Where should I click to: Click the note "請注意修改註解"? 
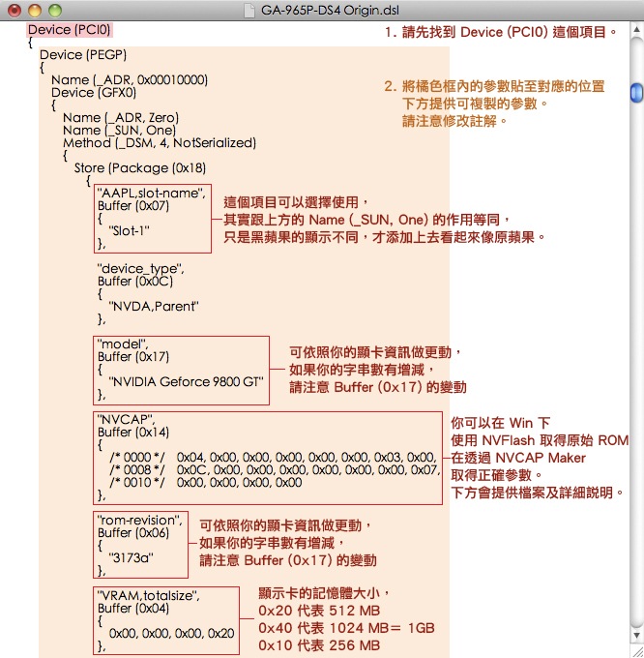(454, 121)
